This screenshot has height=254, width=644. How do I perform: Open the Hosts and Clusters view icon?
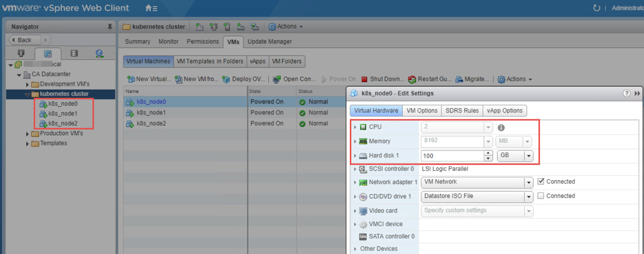[x=21, y=53]
